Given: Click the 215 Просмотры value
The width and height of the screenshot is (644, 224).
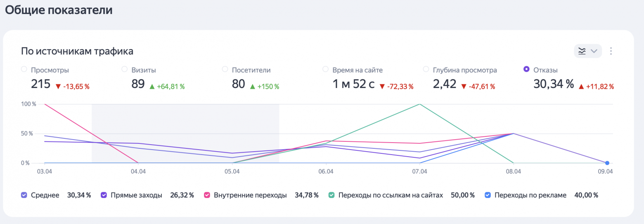Looking at the screenshot, I should point(40,84).
